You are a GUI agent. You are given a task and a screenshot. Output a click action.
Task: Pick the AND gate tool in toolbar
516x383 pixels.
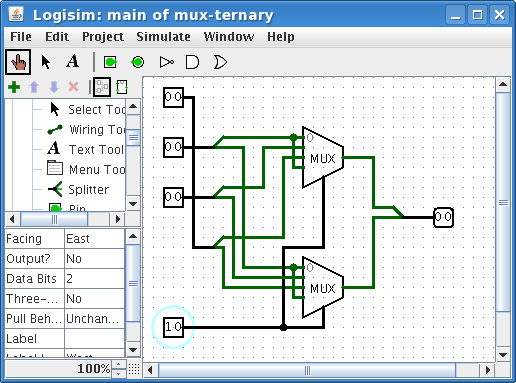click(192, 62)
